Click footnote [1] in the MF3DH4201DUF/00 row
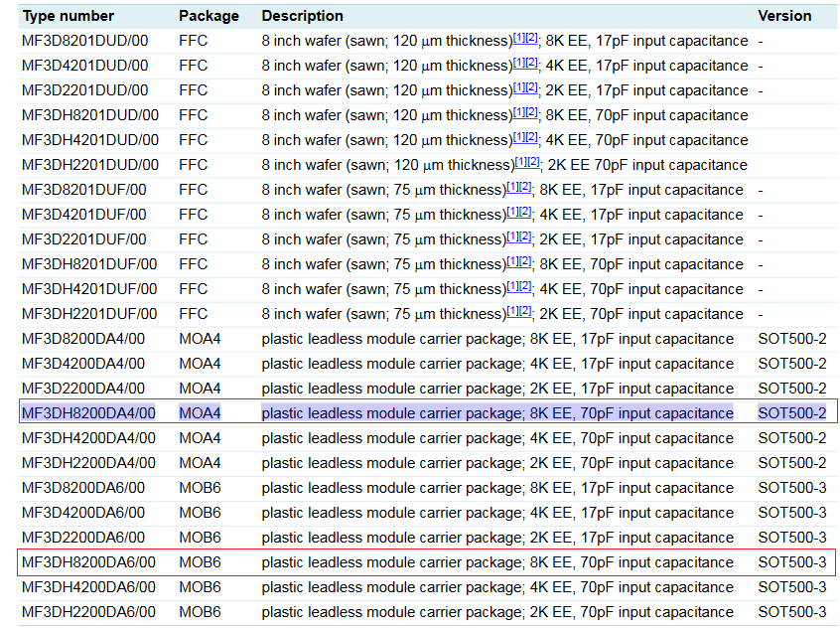The height and width of the screenshot is (628, 840). pos(512,286)
